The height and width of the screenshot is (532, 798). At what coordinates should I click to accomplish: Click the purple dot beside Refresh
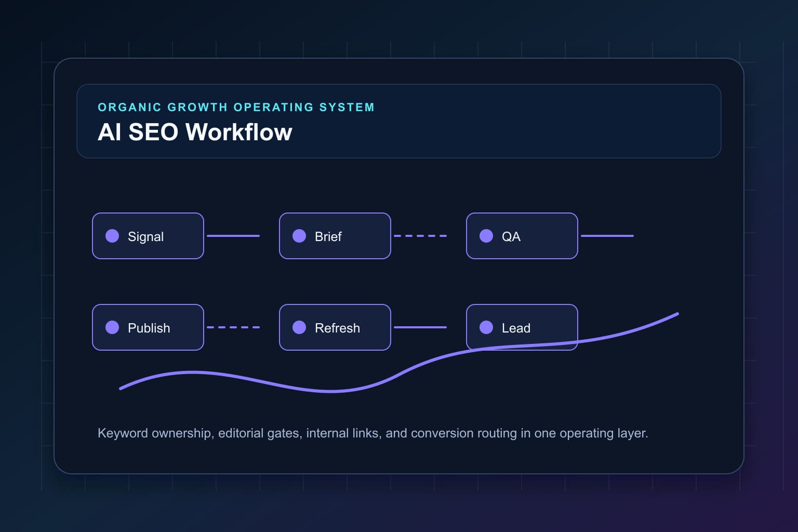point(299,327)
